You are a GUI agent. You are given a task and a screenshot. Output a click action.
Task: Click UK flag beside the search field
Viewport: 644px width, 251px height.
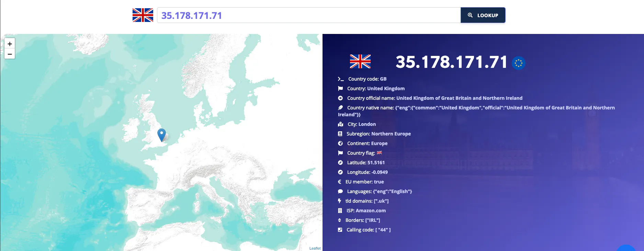click(143, 15)
